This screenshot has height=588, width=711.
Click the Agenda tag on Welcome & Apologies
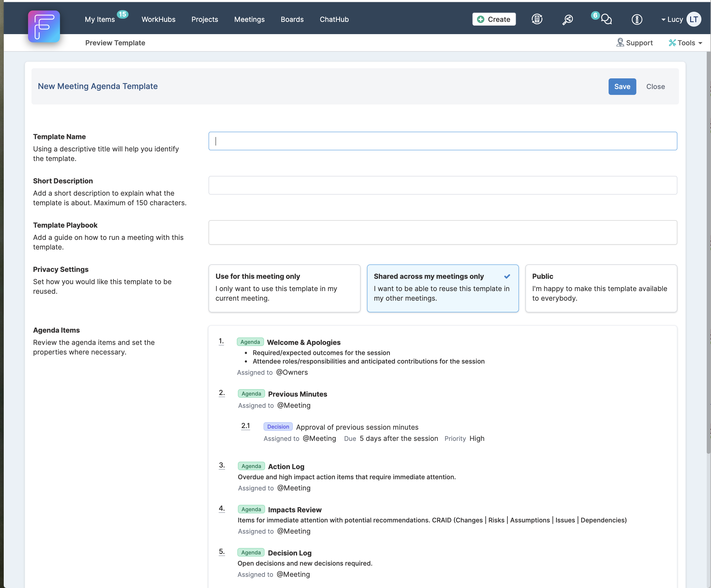point(250,342)
